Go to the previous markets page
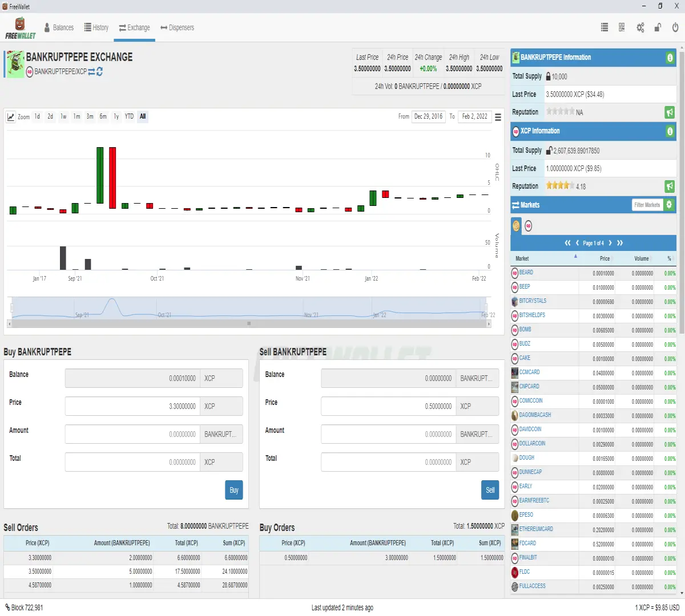This screenshot has width=685, height=616. [577, 243]
